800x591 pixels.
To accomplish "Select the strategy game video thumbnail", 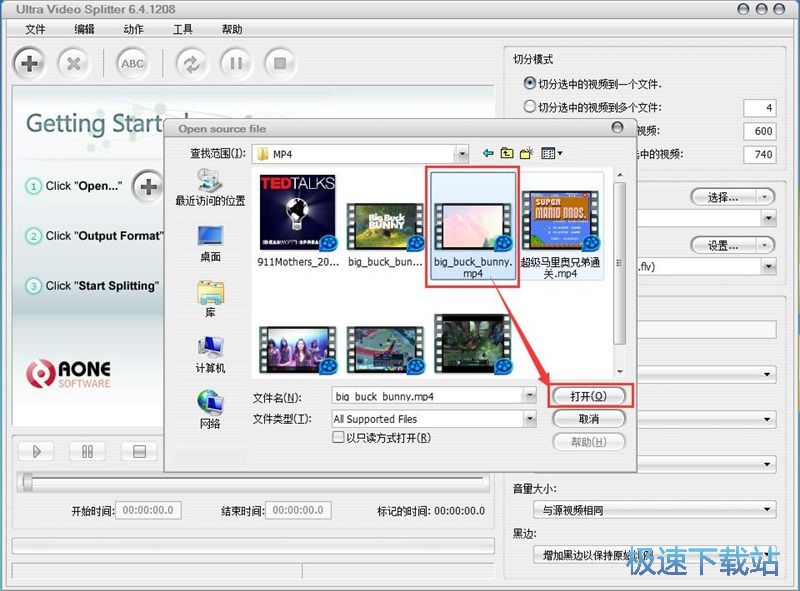I will coord(385,350).
